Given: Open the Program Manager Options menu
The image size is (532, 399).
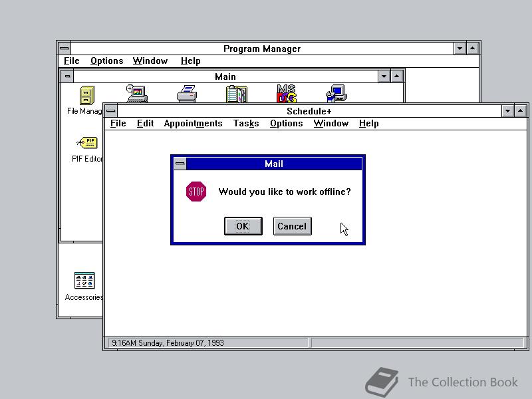Looking at the screenshot, I should click(107, 61).
